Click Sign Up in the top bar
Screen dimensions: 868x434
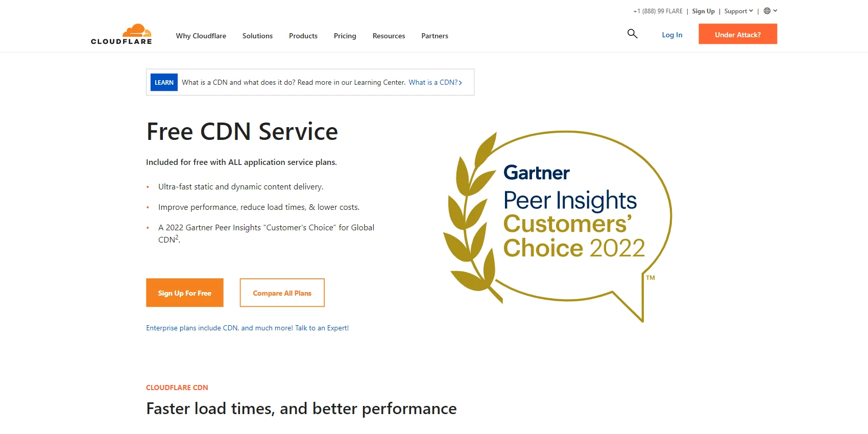[703, 11]
